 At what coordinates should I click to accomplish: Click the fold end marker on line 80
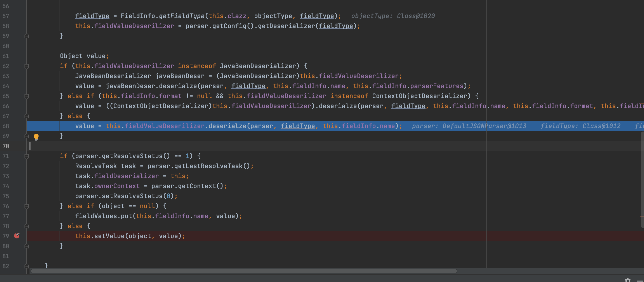click(x=26, y=246)
